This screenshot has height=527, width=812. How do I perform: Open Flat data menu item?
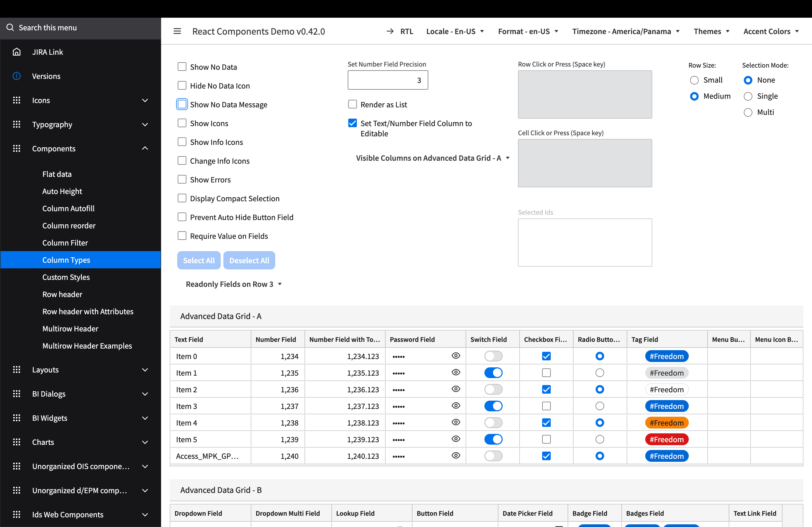(x=57, y=174)
